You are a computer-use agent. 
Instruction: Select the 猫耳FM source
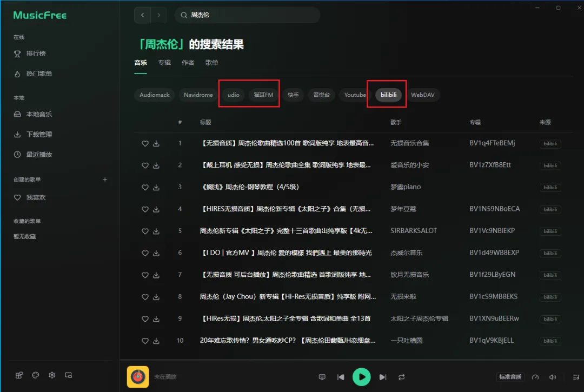(263, 95)
